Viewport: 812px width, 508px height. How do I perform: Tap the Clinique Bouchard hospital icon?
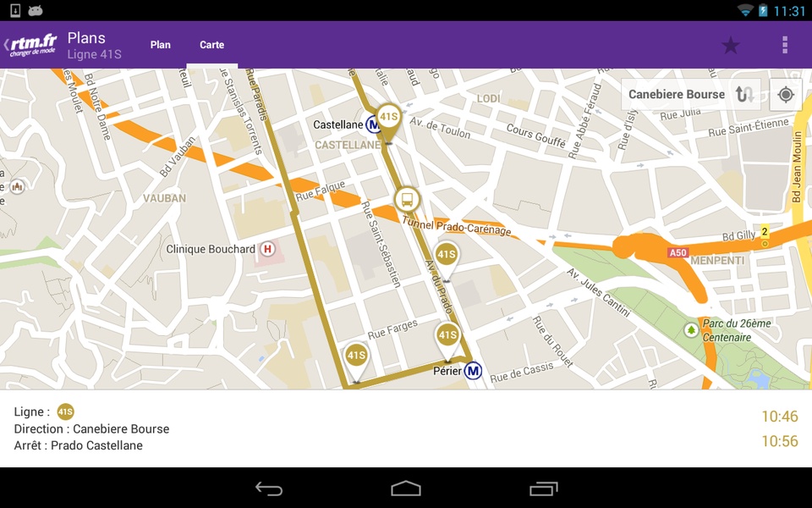(x=267, y=249)
